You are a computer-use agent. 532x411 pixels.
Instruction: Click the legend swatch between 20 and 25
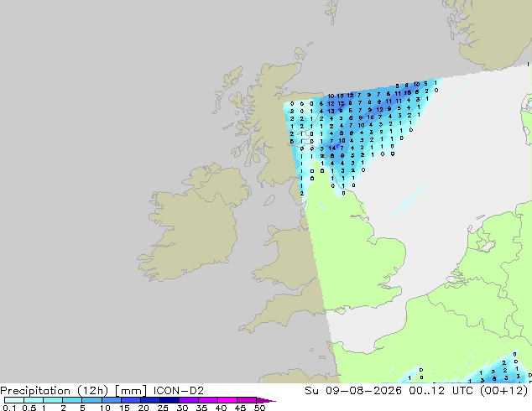[x=149, y=400]
